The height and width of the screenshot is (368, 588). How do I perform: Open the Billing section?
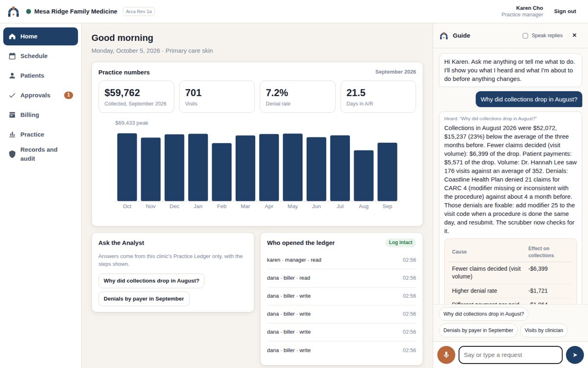pos(41,115)
